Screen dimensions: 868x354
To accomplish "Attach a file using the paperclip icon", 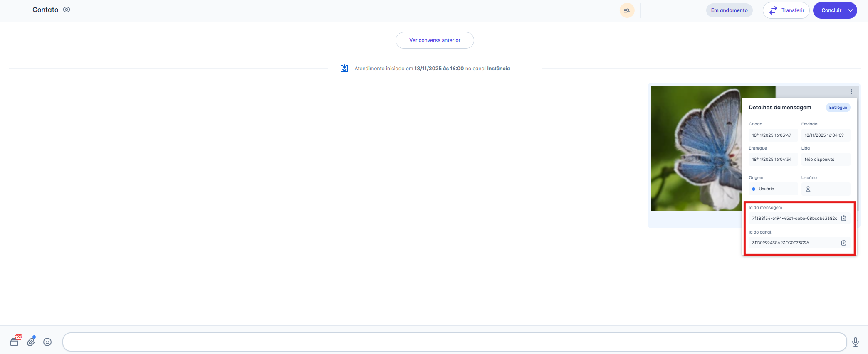I will (x=31, y=342).
